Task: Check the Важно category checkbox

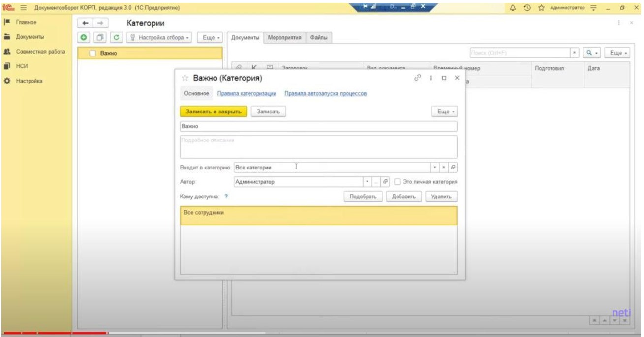Action: coord(92,54)
